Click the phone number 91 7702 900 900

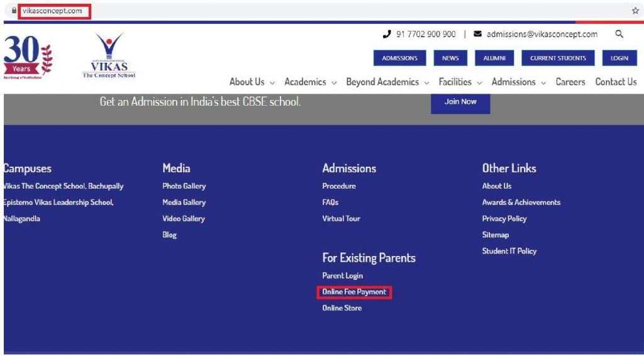pyautogui.click(x=426, y=34)
